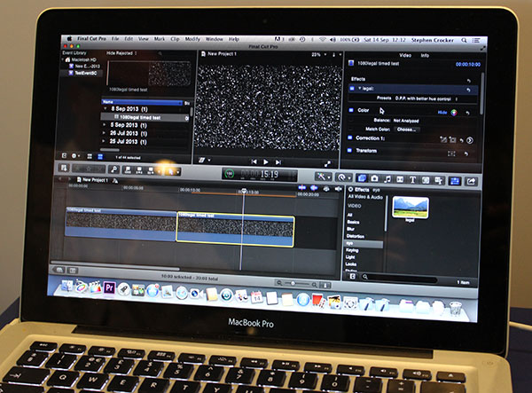Open the Retime speedometer menu
Image resolution: width=532 pixels, height=393 pixels.
click(343, 177)
